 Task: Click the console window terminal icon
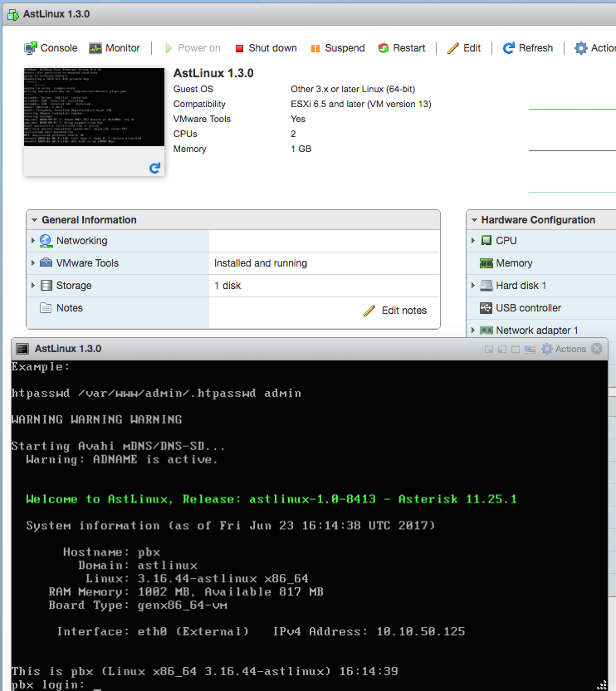[22, 349]
